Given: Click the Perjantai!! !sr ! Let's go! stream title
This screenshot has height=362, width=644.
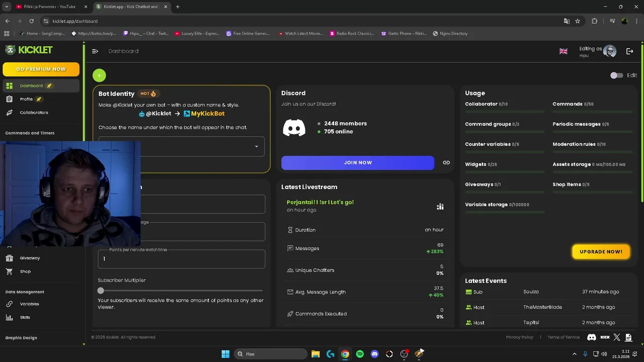Looking at the screenshot, I should (x=320, y=202).
